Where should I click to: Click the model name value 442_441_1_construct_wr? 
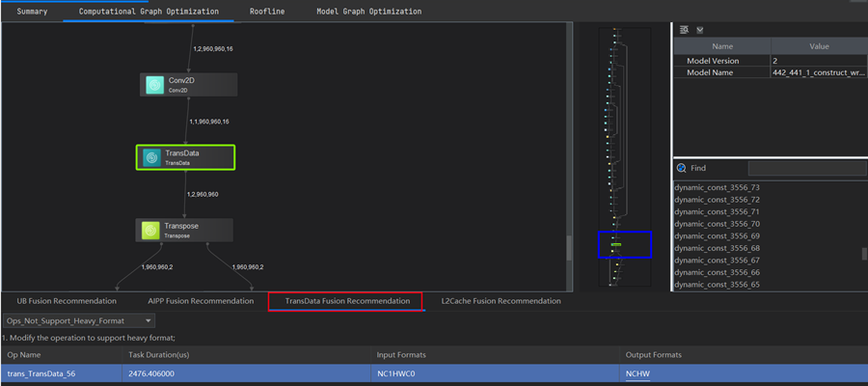(818, 72)
